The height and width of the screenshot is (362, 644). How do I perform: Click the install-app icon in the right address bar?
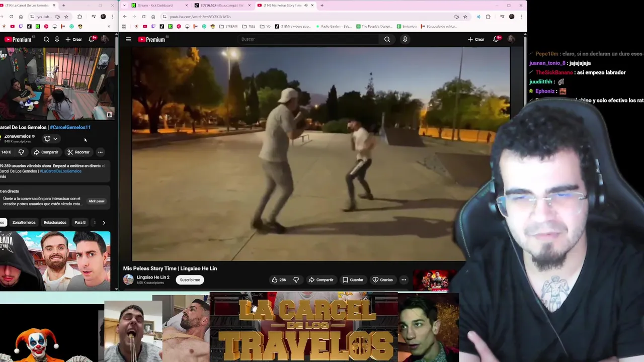point(456,17)
